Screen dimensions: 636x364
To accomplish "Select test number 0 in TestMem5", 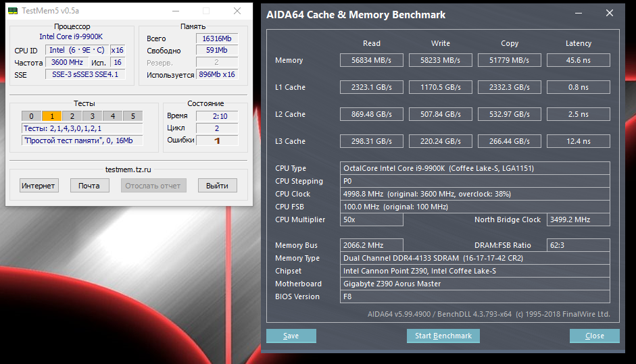I will 31,116.
